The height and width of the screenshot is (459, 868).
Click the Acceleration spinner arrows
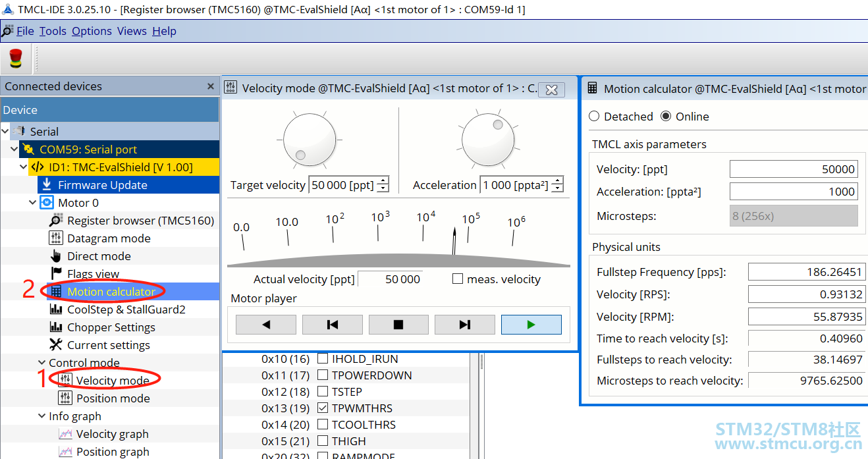(x=558, y=185)
